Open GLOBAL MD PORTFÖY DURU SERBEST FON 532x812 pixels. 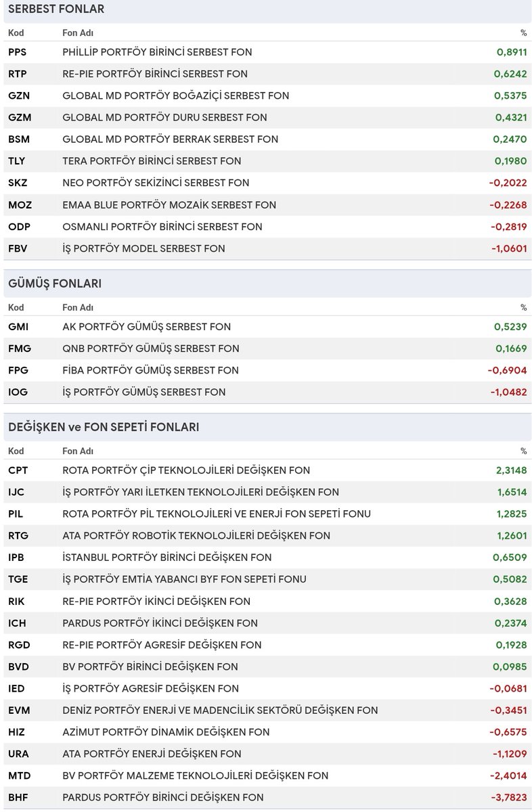164,117
